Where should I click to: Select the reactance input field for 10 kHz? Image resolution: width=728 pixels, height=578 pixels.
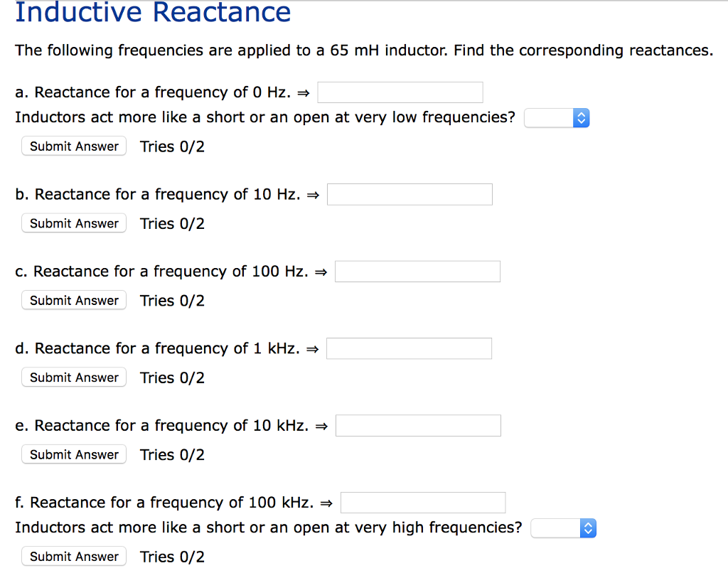(418, 425)
